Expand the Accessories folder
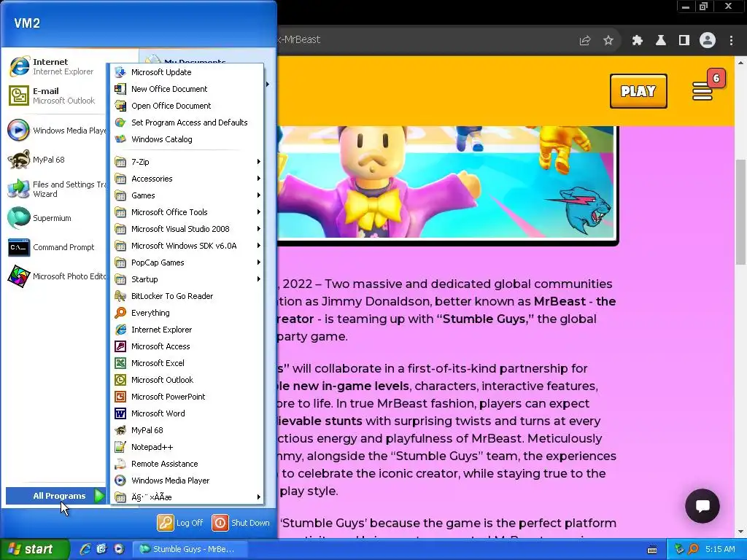Viewport: 747px width, 560px height. point(187,179)
